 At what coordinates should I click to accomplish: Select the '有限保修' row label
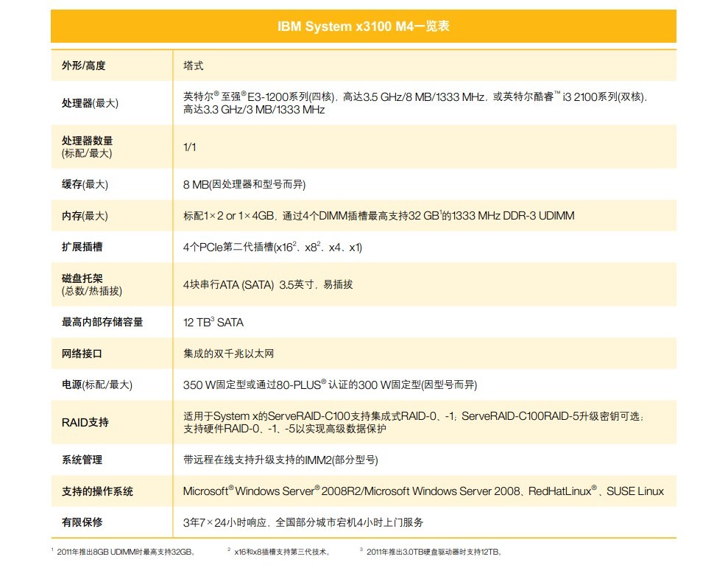pyautogui.click(x=82, y=522)
